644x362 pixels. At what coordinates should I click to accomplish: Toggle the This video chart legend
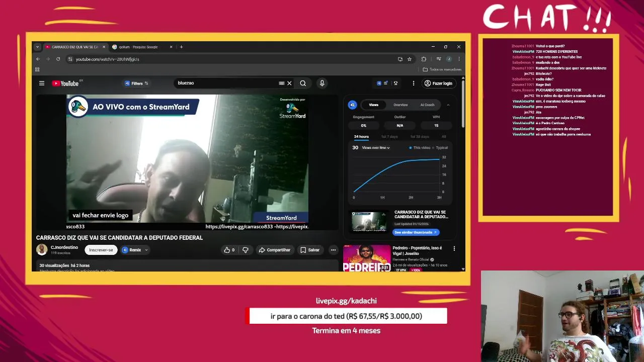coord(420,148)
